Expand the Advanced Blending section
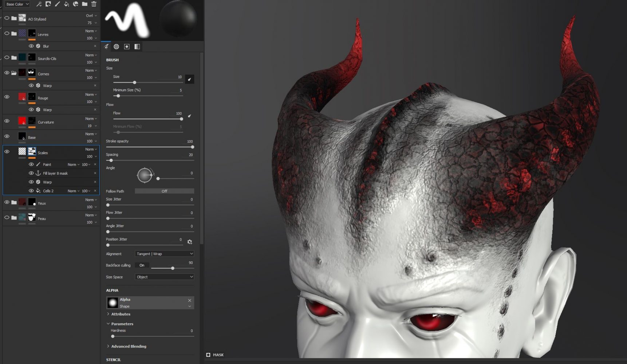 point(128,346)
